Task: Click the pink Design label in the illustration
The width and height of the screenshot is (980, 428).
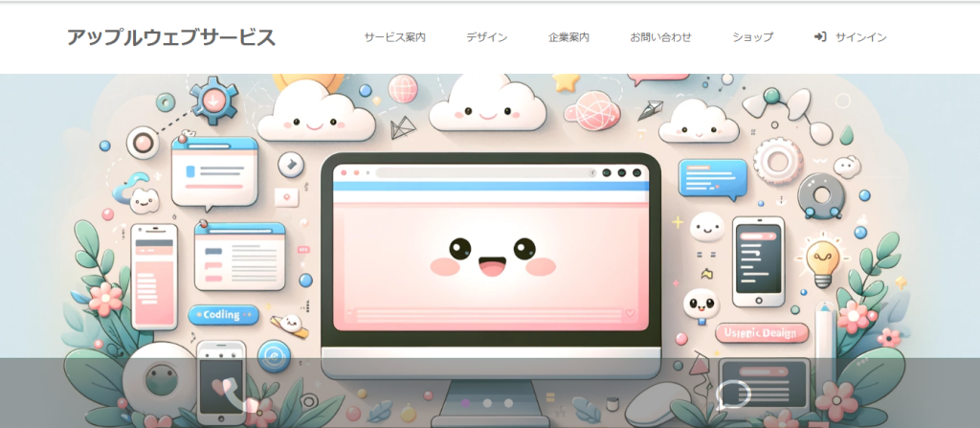Action: pyautogui.click(x=762, y=332)
